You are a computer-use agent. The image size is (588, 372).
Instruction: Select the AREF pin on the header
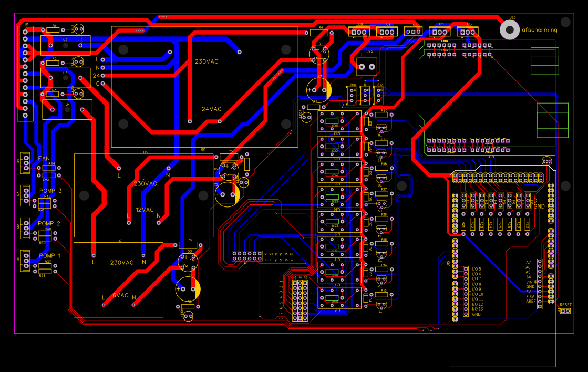tap(540, 301)
